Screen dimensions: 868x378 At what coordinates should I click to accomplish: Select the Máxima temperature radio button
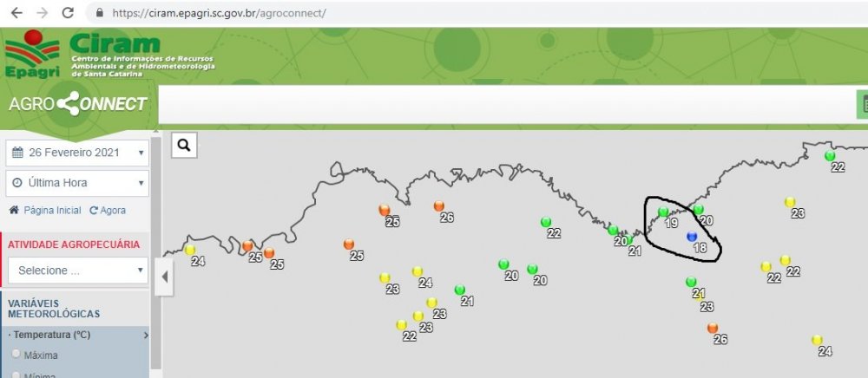(x=16, y=355)
